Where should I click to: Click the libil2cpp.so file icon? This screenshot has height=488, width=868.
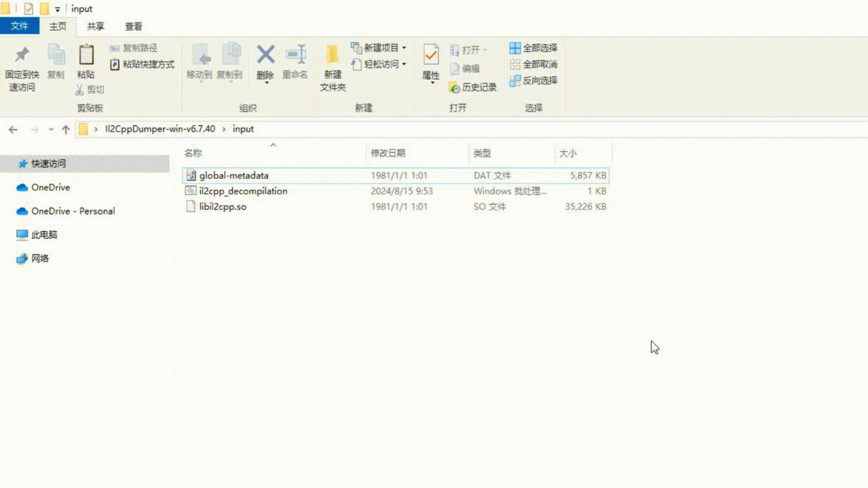coord(191,206)
